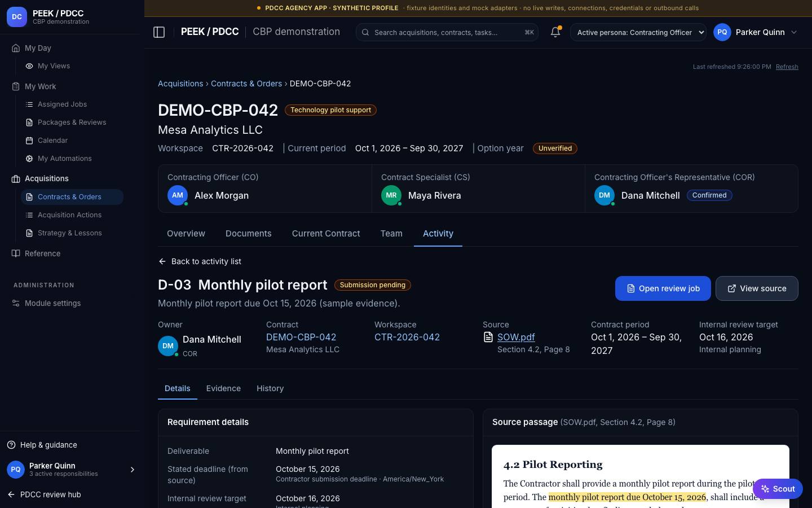Click the Refresh link
812x508 pixels.
787,67
